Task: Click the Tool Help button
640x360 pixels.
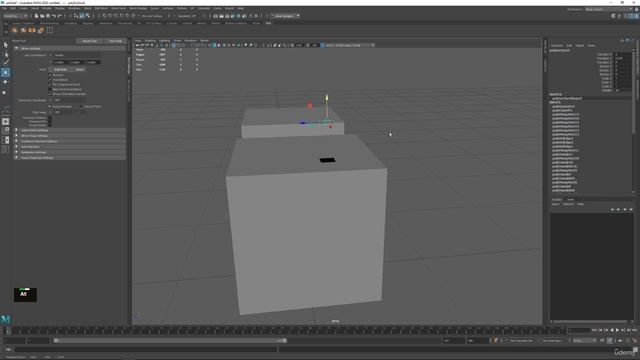Action: point(115,41)
